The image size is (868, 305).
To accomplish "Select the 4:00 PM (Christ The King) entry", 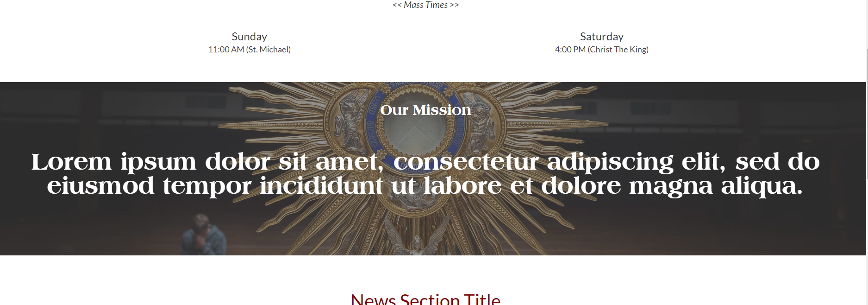I will (x=601, y=50).
